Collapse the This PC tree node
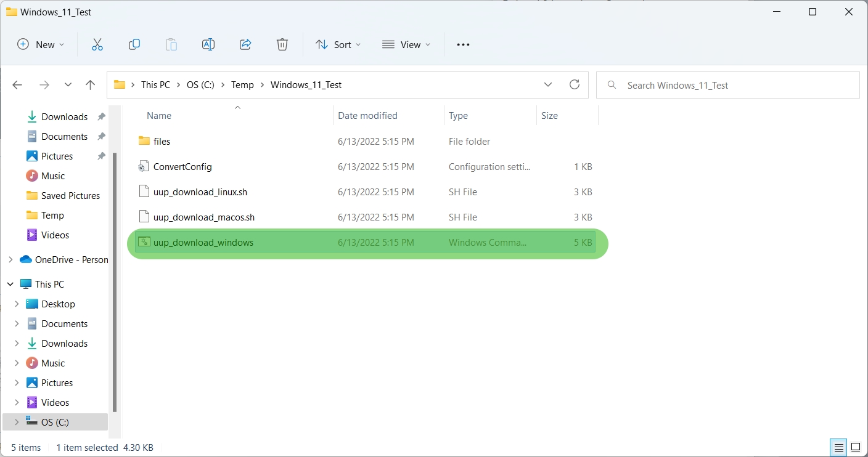 tap(10, 284)
